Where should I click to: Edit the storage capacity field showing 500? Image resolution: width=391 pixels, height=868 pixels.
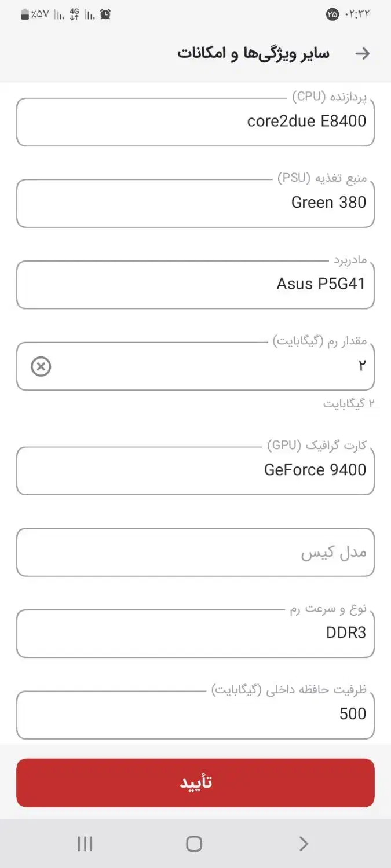pyautogui.click(x=195, y=714)
